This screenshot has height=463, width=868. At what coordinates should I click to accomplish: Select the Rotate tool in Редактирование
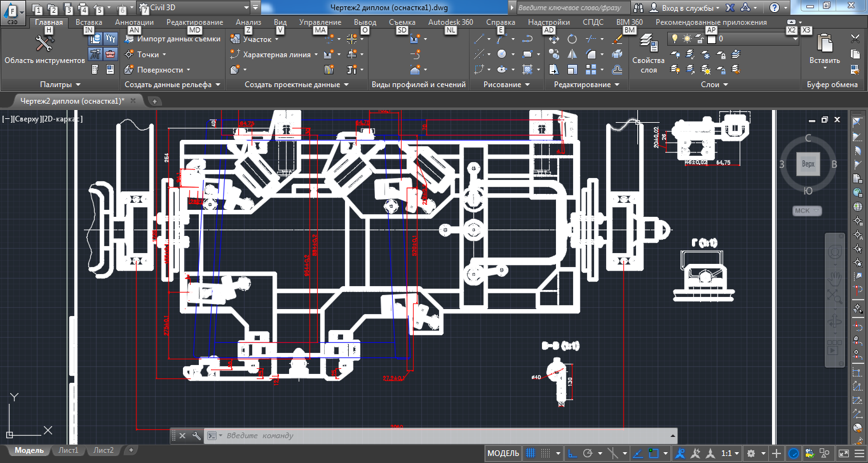pyautogui.click(x=573, y=39)
